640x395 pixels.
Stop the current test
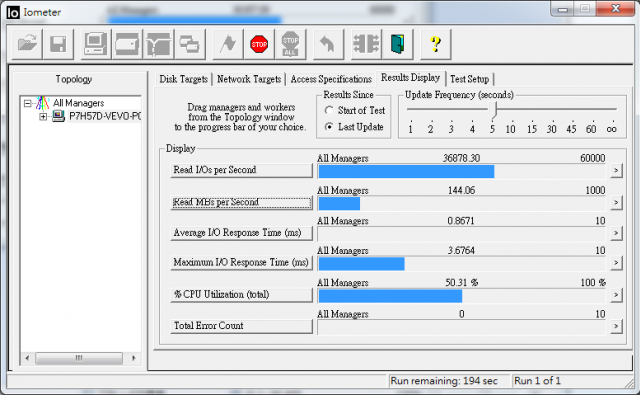click(259, 44)
